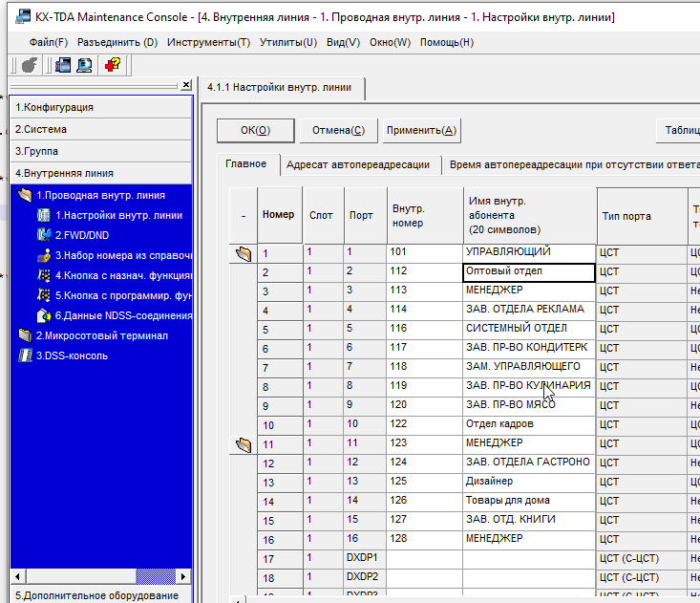Click the Применить(A) button
This screenshot has width=700, height=603.
[421, 130]
